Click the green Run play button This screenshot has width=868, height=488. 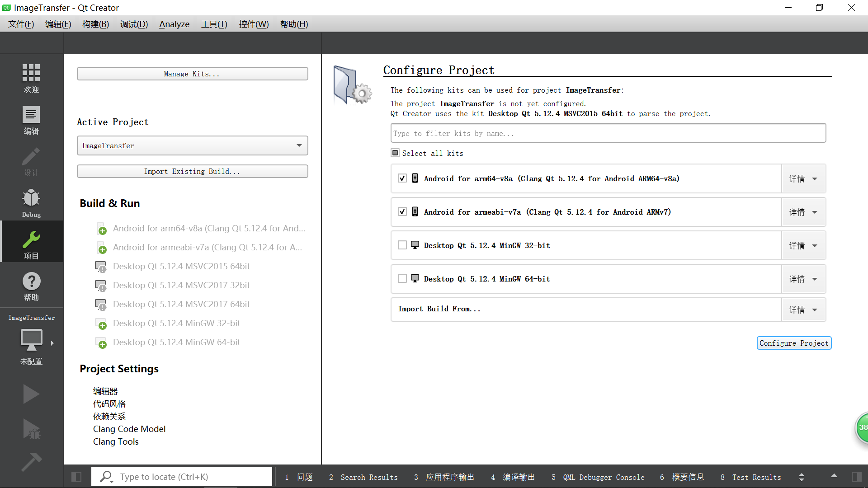[31, 394]
